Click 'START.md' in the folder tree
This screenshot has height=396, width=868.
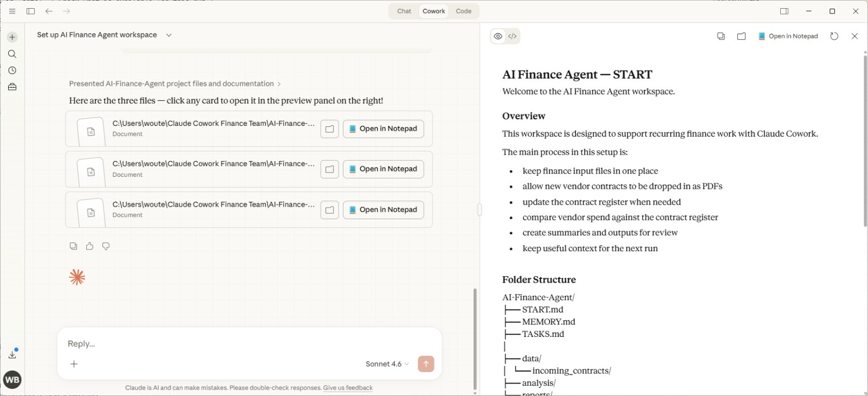point(542,310)
